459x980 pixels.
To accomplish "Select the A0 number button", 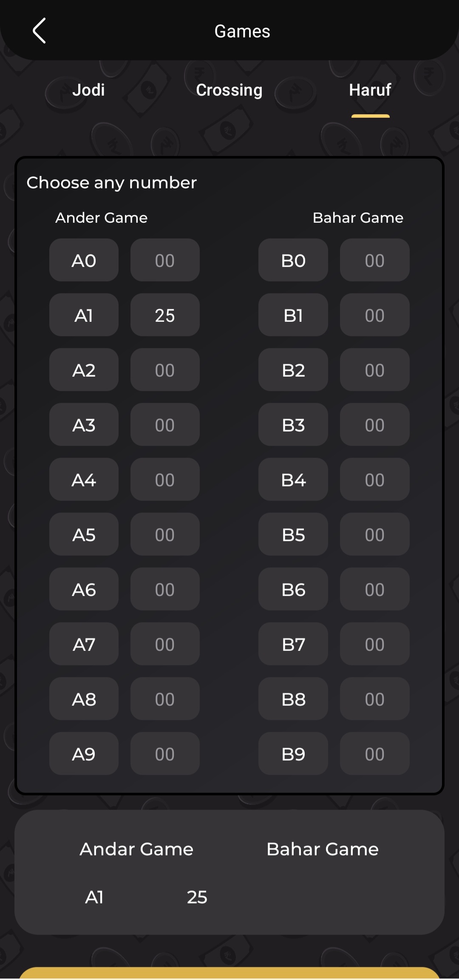I will [84, 260].
